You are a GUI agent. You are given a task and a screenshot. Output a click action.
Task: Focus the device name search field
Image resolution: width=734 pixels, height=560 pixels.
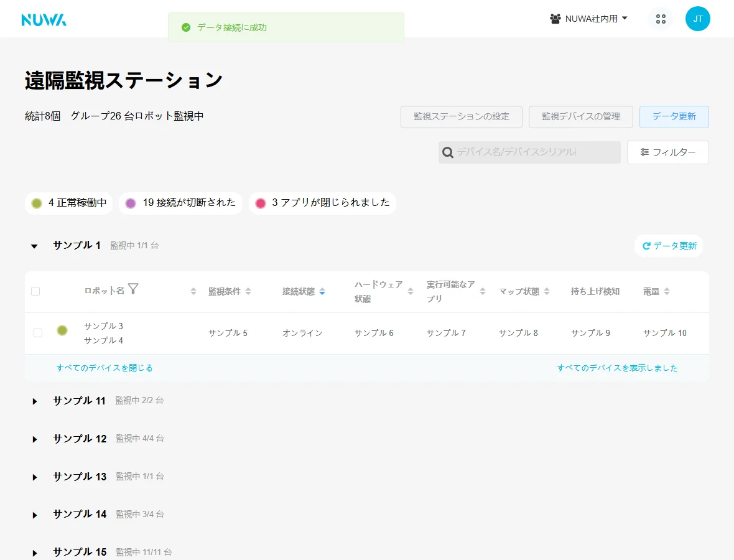pos(529,152)
